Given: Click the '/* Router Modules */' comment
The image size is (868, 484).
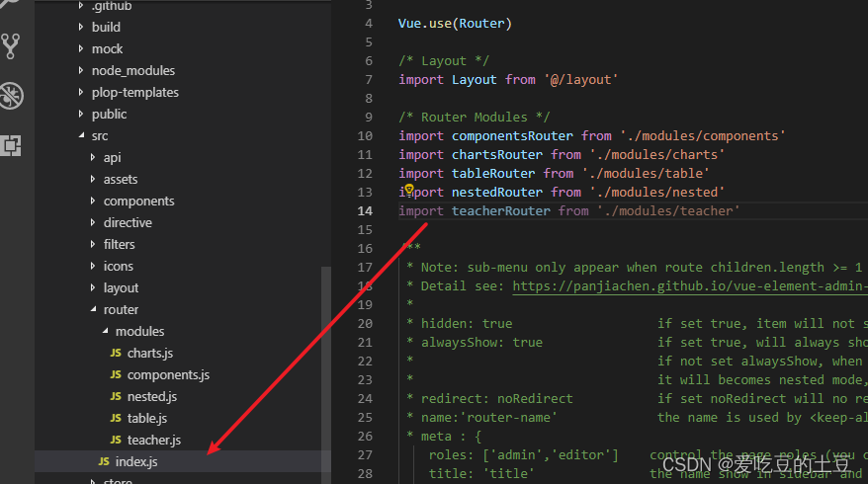Looking at the screenshot, I should (474, 118).
